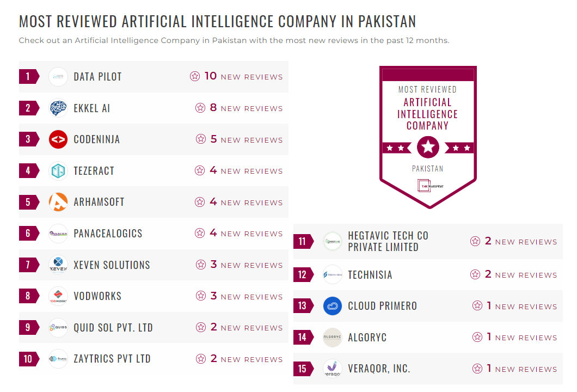Screen dimensions: 577x392
Task: Select the Xeven Solutions logo
Action: pos(58,265)
